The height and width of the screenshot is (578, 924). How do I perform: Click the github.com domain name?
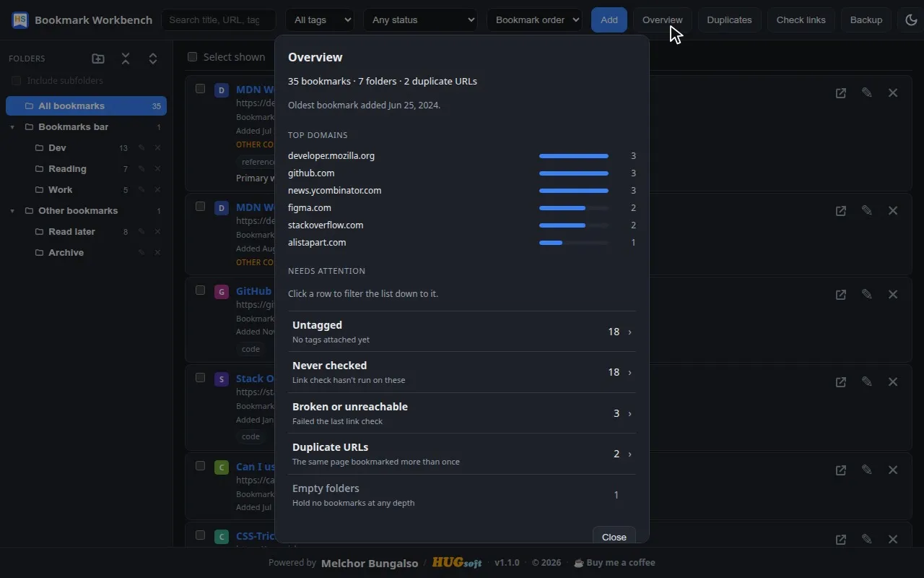(x=311, y=173)
